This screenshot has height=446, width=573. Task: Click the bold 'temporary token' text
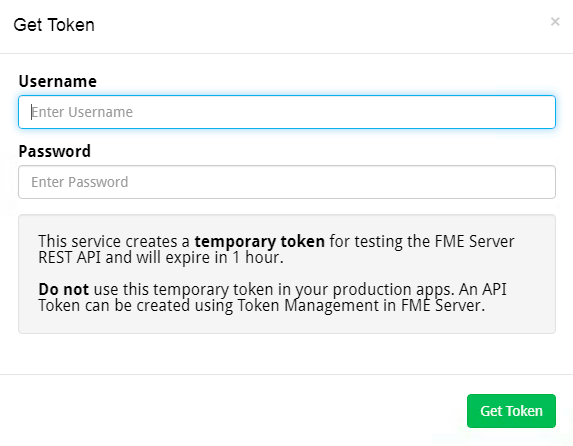click(259, 241)
